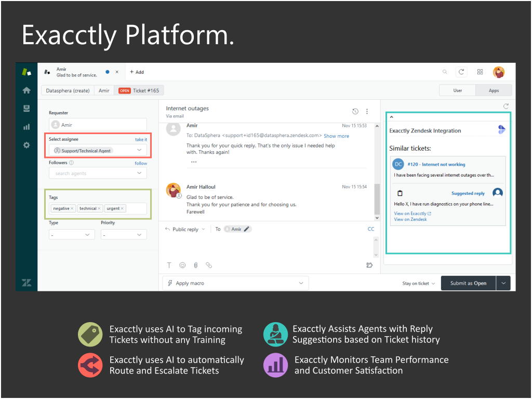
Task: Attach a file with paperclip icon
Action: 196,265
